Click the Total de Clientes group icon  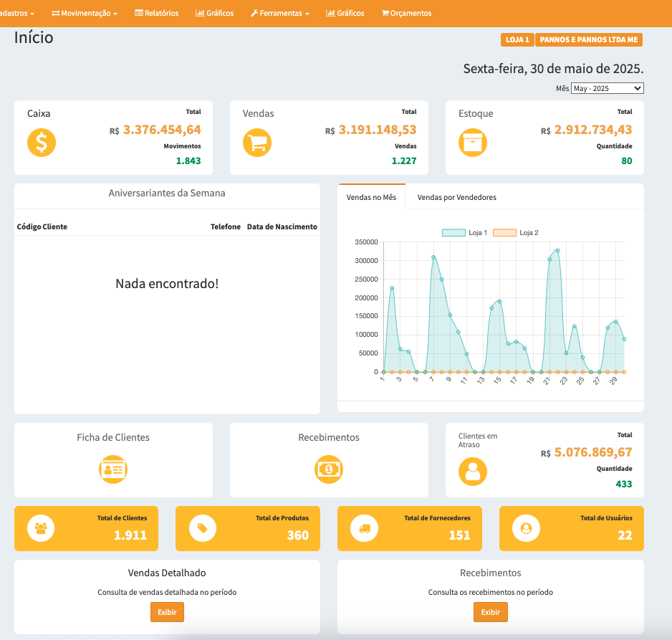[41, 528]
